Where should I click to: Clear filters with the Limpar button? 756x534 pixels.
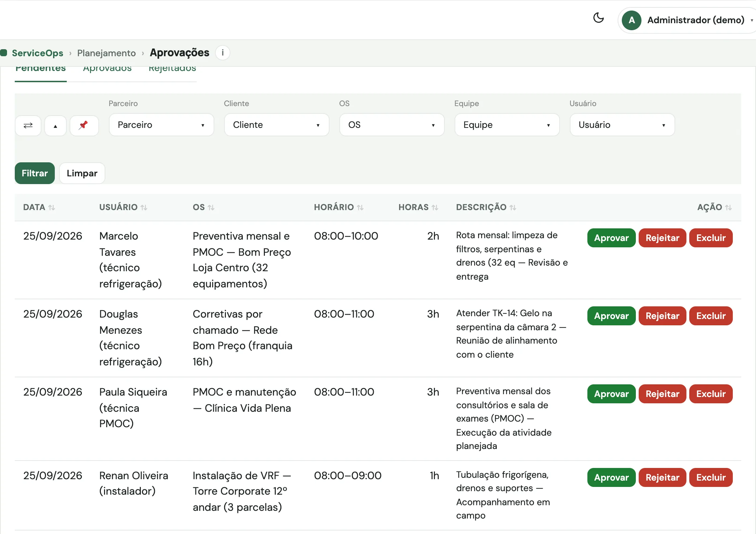[x=82, y=173]
